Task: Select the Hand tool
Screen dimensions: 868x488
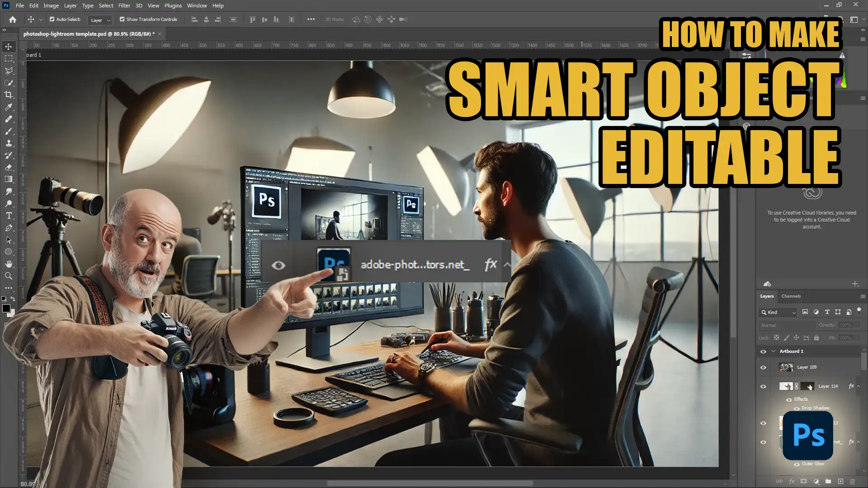Action: click(x=9, y=264)
